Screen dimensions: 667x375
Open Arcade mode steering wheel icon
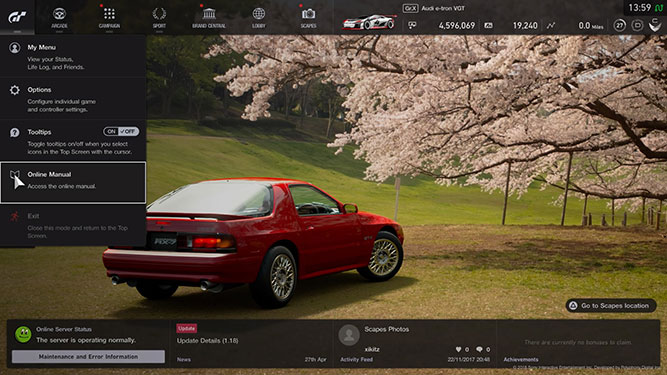(59, 14)
